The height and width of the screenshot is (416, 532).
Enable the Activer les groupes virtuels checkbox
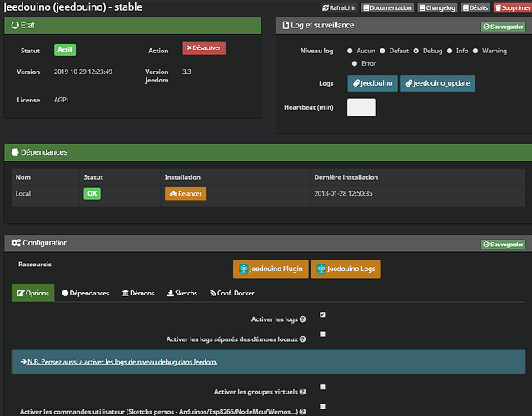[x=322, y=387]
